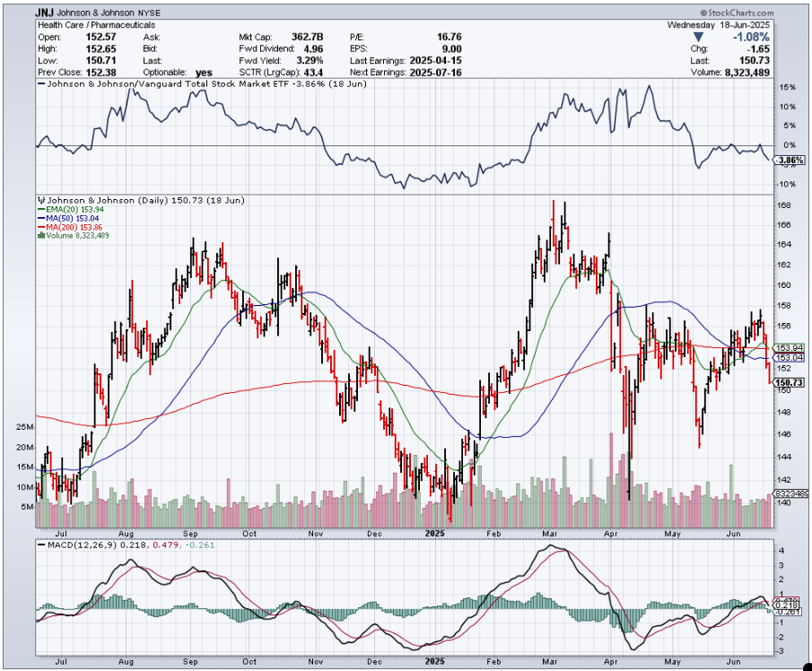This screenshot has width=812, height=671.
Task: Click the 20M volume axis label
Action: click(25, 448)
